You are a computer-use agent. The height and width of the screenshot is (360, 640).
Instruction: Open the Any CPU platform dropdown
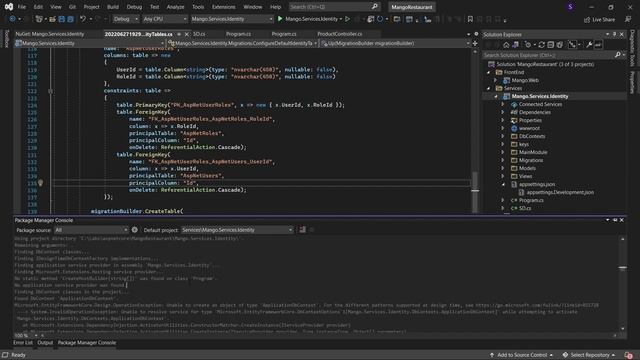pos(164,19)
